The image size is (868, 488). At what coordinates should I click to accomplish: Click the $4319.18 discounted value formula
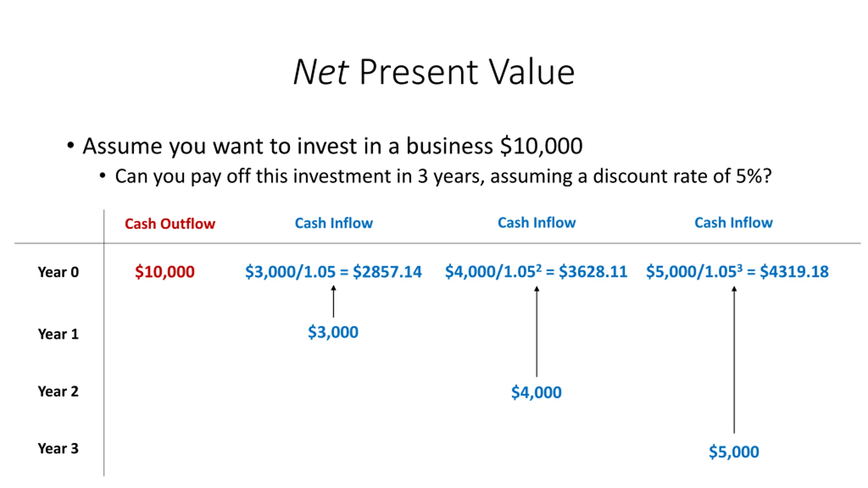pyautogui.click(x=737, y=271)
